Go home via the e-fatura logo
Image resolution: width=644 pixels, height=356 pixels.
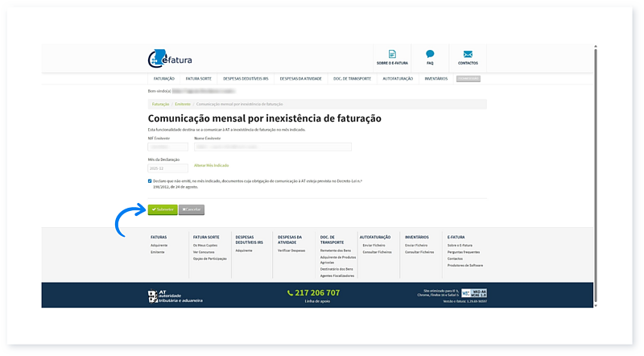[x=170, y=59]
